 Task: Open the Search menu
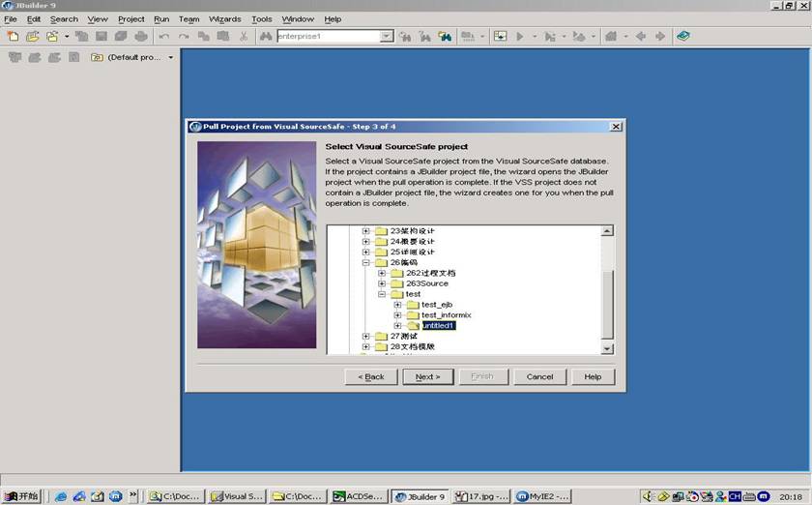64,19
